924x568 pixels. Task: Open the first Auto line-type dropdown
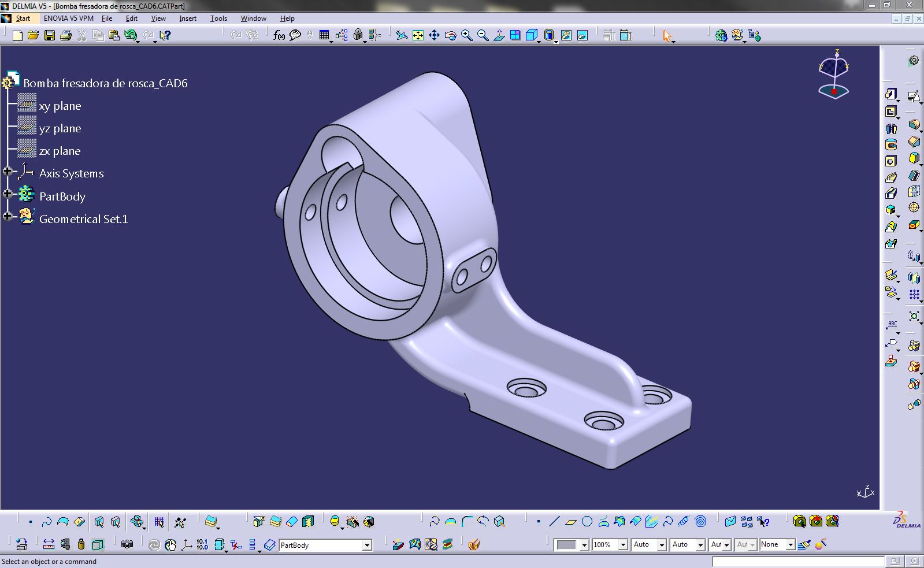tap(662, 545)
